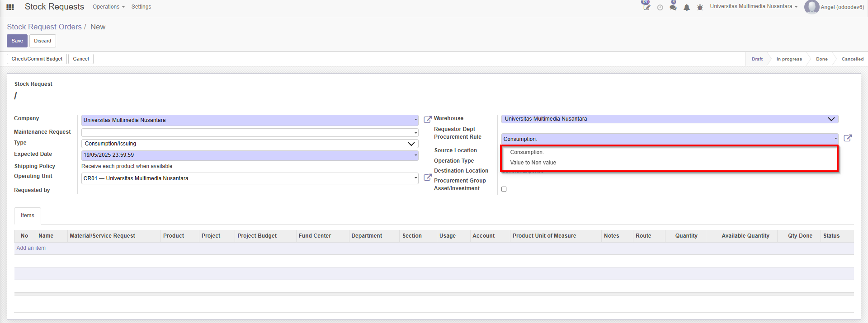This screenshot has height=323, width=868.
Task: Open the note-edit icon with 129 badge
Action: (646, 7)
